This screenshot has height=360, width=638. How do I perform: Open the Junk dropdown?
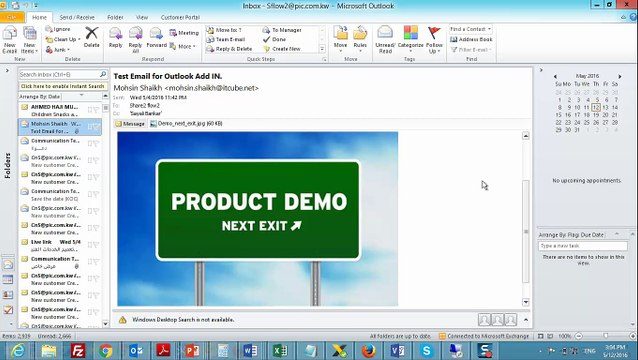57,50
